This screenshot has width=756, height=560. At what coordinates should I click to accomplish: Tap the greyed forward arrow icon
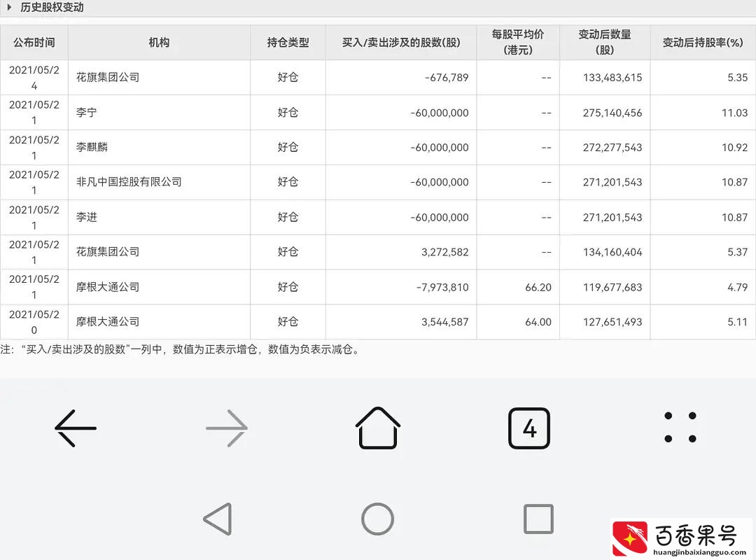coord(227,428)
